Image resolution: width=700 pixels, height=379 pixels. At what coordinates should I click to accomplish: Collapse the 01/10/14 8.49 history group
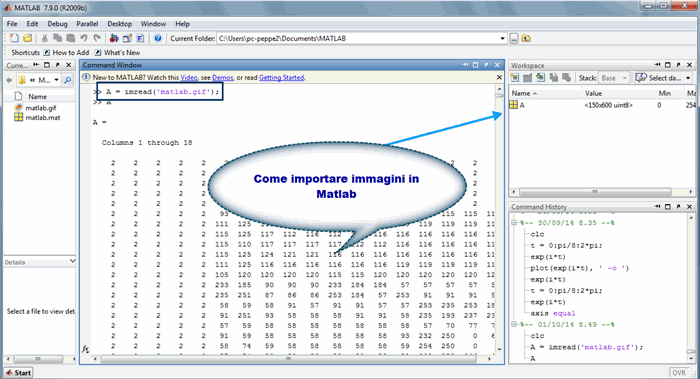pos(514,325)
